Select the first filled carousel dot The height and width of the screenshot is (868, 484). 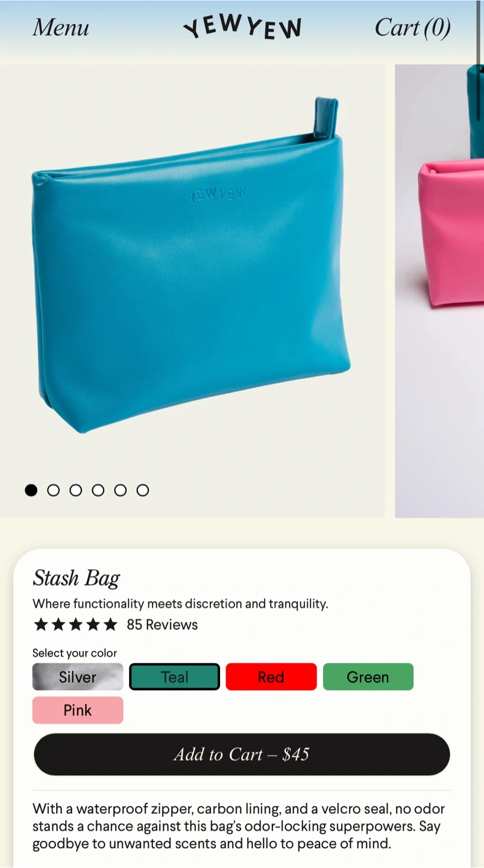[x=31, y=490]
